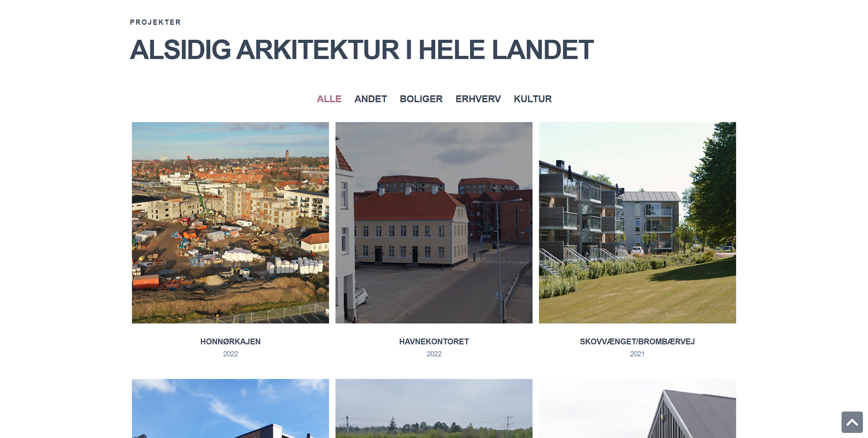Show only BOLIGER projects
The height and width of the screenshot is (438, 868).
coord(421,99)
